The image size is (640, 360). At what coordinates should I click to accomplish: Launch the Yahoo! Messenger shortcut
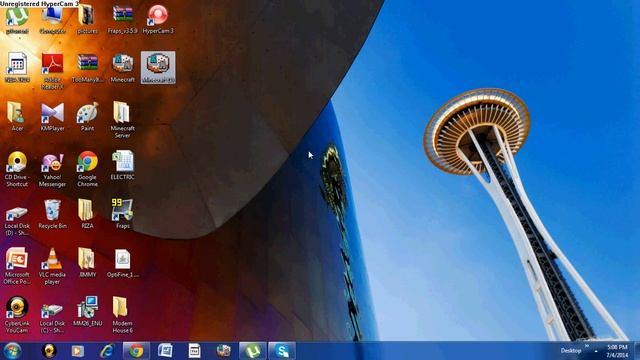52,169
